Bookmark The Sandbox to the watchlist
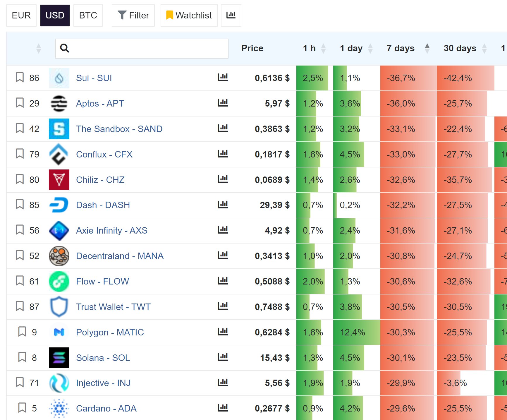This screenshot has width=507, height=420. [20, 128]
